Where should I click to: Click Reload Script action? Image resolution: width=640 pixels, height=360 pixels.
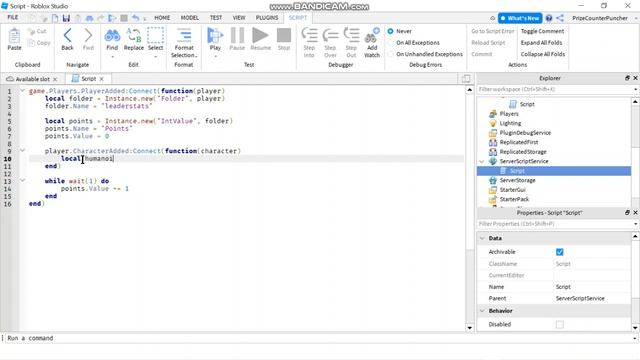(x=488, y=42)
